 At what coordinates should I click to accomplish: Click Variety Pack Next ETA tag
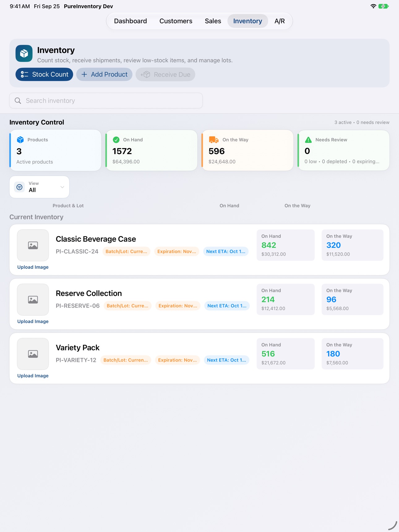227,360
